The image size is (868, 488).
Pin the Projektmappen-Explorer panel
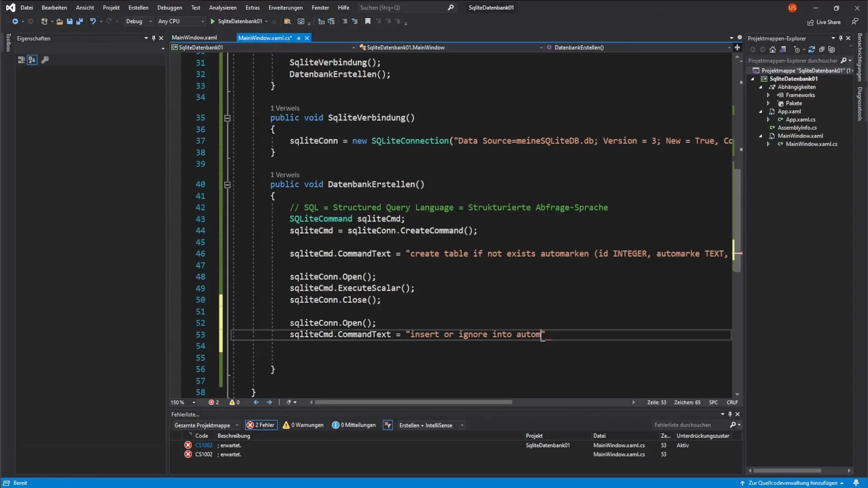click(841, 38)
